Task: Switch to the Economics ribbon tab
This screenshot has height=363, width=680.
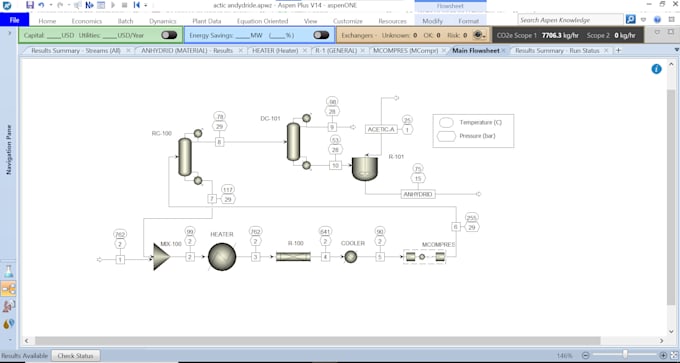Action: click(x=87, y=21)
